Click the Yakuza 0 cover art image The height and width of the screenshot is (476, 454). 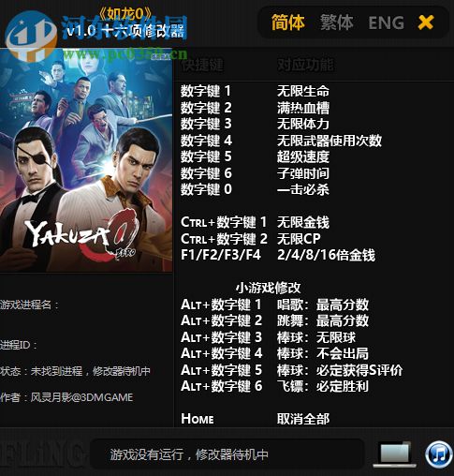pos(86,161)
